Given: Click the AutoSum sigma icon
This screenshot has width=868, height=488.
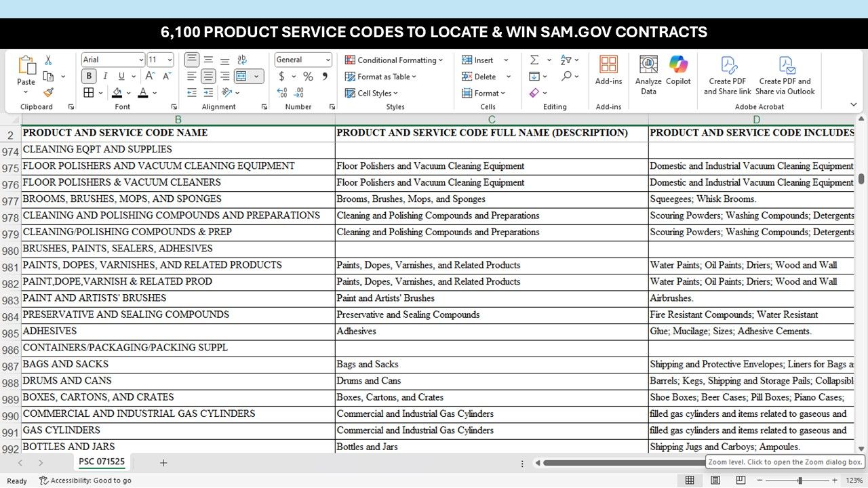Looking at the screenshot, I should 534,60.
